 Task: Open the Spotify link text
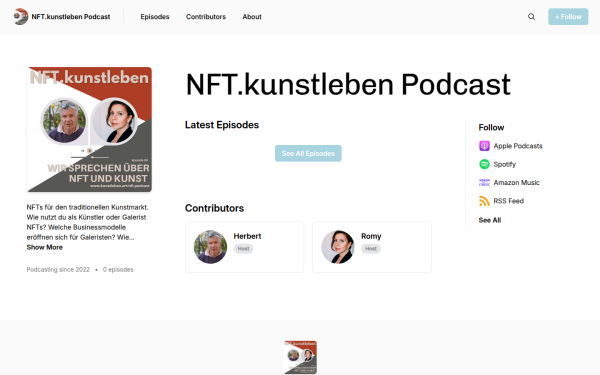[x=505, y=164]
